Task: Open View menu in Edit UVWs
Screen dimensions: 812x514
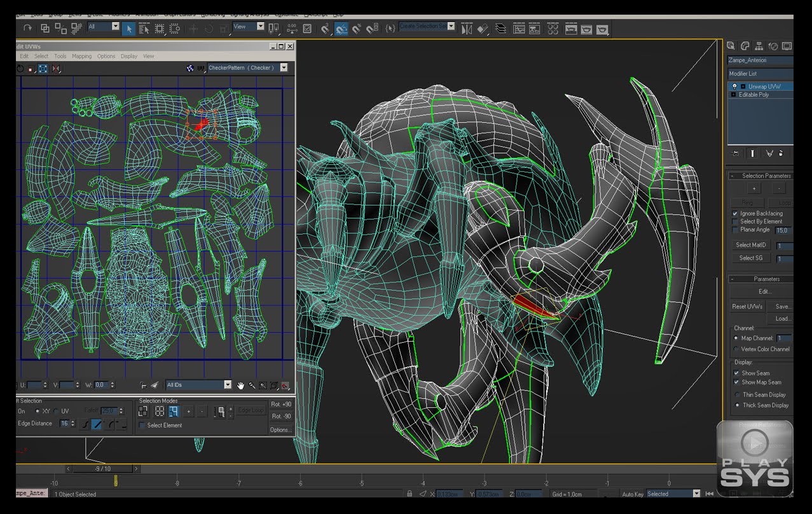Action: click(148, 56)
